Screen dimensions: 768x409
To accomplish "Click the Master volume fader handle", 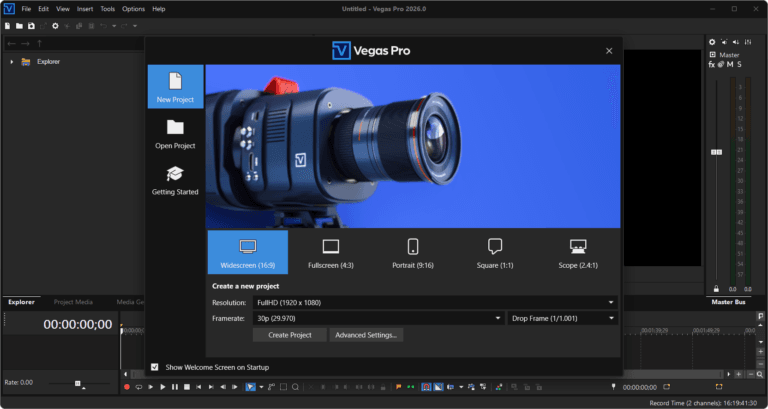I will point(716,152).
